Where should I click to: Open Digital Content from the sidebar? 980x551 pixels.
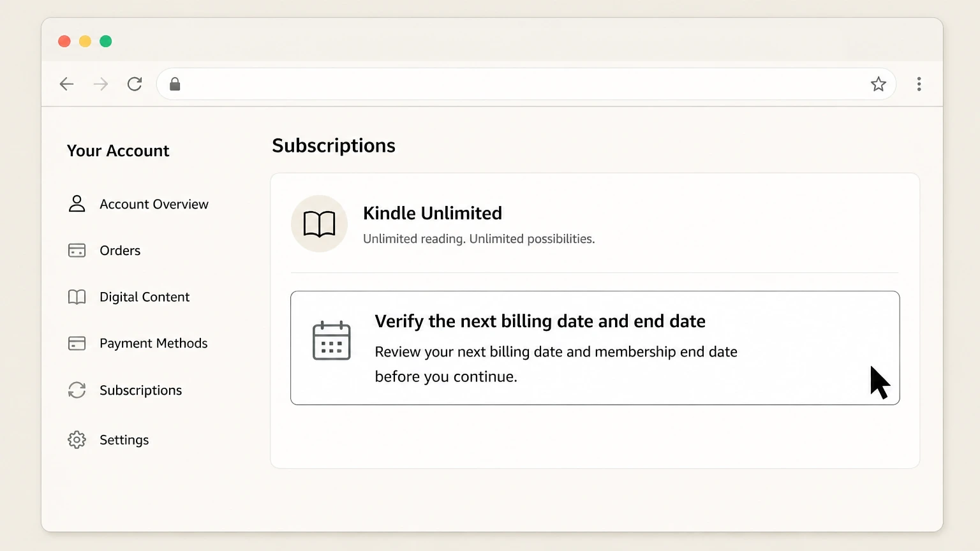(144, 297)
